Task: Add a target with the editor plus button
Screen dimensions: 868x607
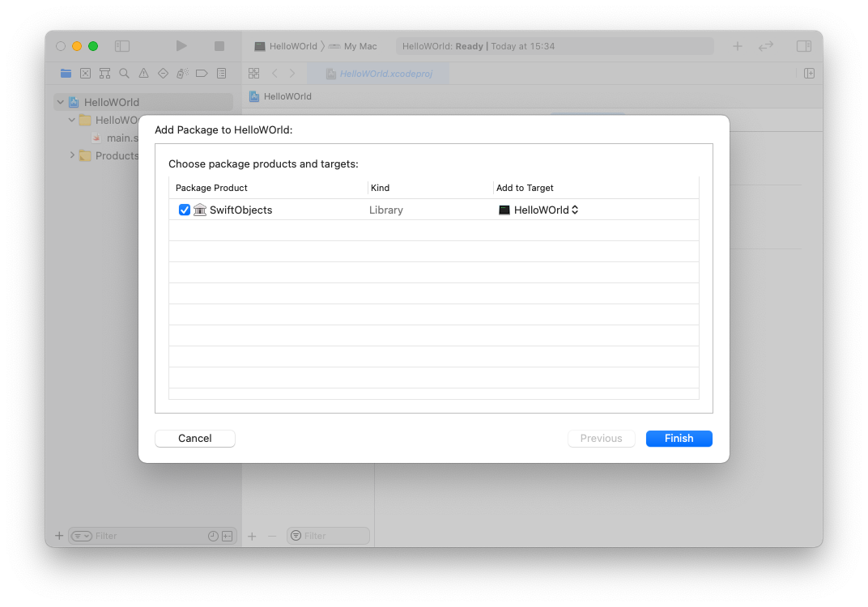Action: pos(252,536)
